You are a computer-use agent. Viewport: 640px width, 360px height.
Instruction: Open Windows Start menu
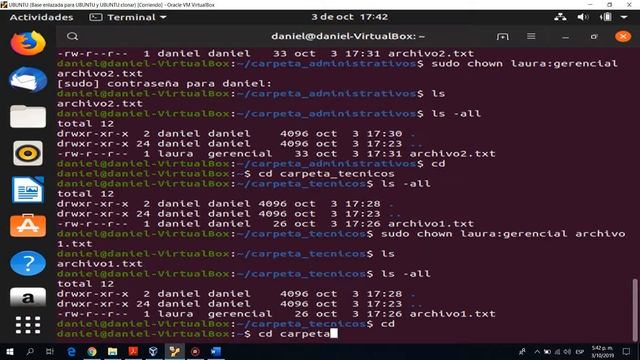tap(9, 351)
